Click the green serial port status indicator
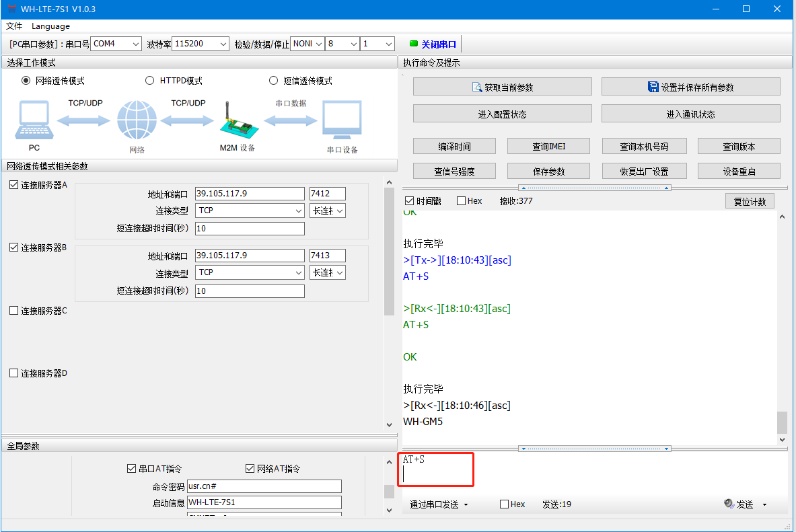Viewport: 796px width, 532px height. coord(414,44)
